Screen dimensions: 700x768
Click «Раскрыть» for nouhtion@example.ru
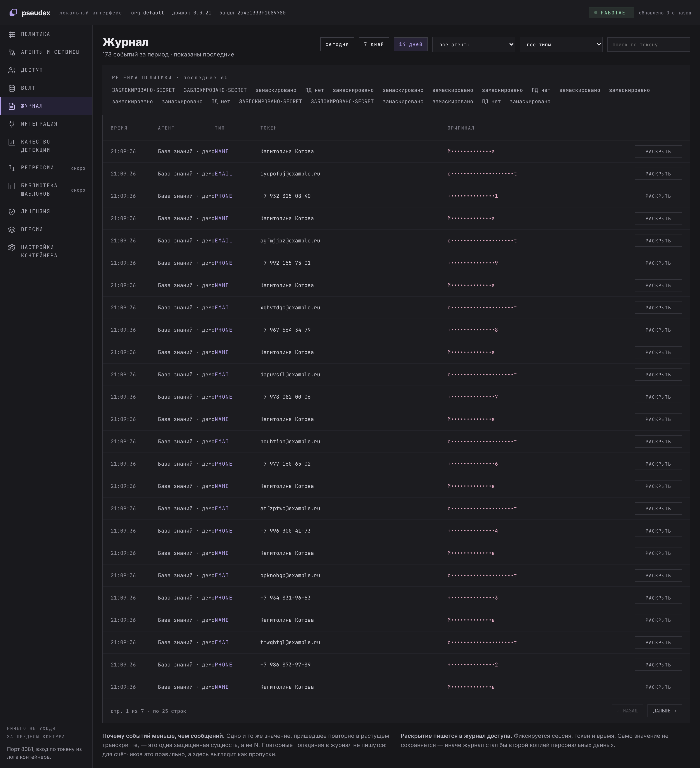coord(658,442)
